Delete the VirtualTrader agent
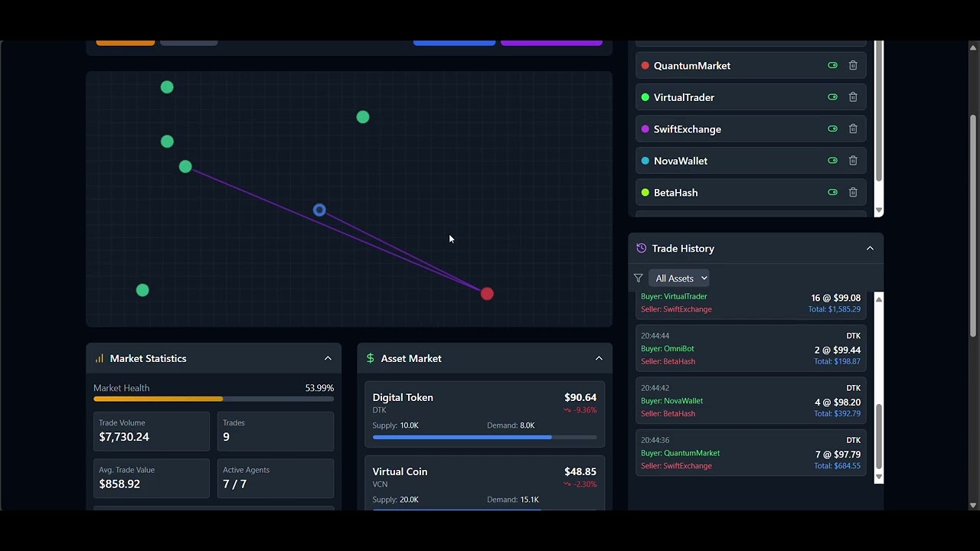This screenshot has height=551, width=980. 853,97
